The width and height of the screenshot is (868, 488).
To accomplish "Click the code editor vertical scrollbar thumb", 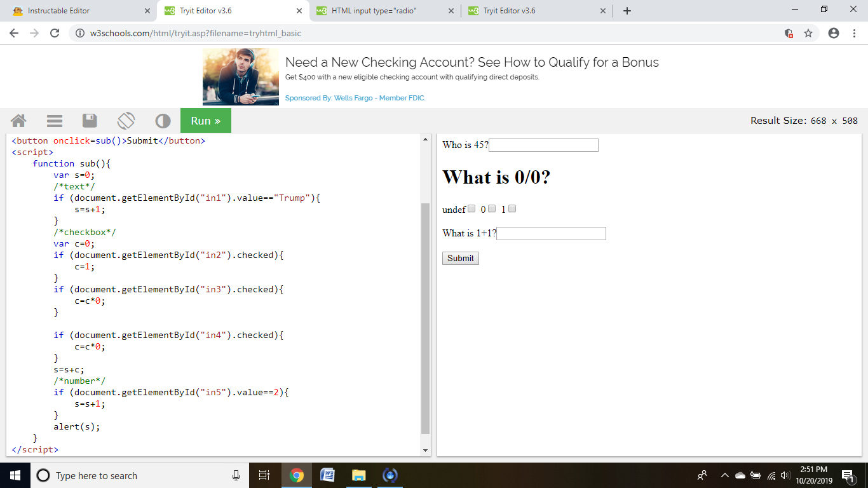I will pyautogui.click(x=426, y=318).
